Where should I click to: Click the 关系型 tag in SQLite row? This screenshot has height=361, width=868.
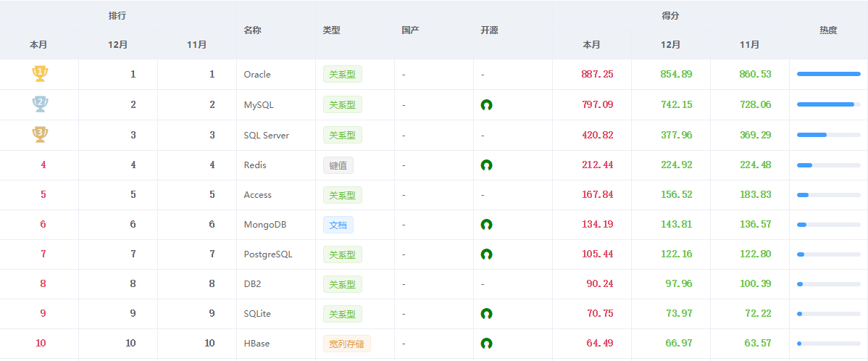343,314
